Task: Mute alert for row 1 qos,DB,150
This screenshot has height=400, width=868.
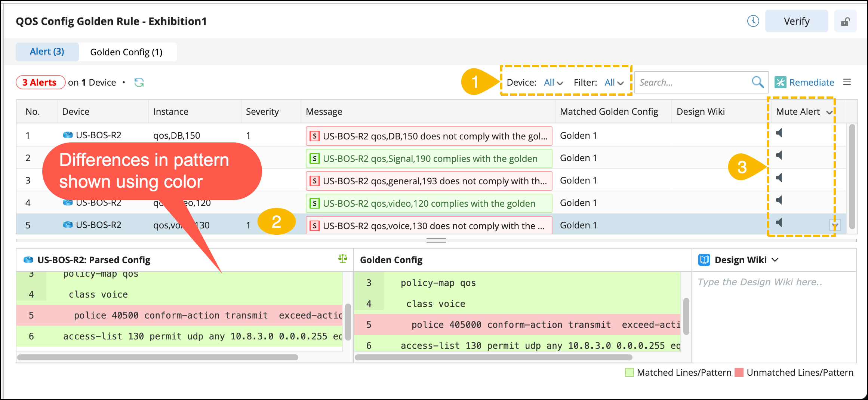Action: [779, 133]
